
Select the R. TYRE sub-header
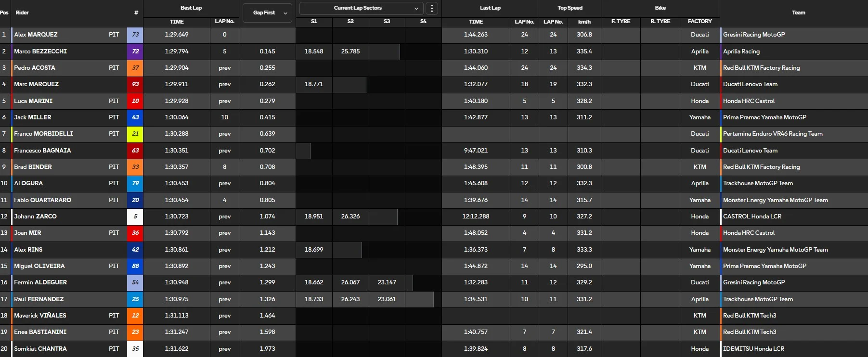pos(660,22)
